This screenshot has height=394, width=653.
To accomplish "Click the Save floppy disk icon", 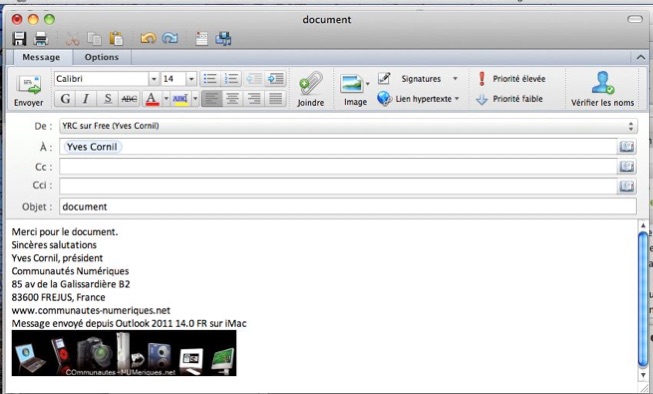I will [x=19, y=39].
